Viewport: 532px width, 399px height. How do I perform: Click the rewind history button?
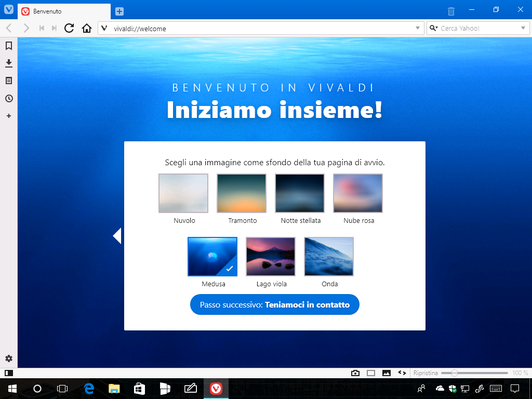(42, 28)
